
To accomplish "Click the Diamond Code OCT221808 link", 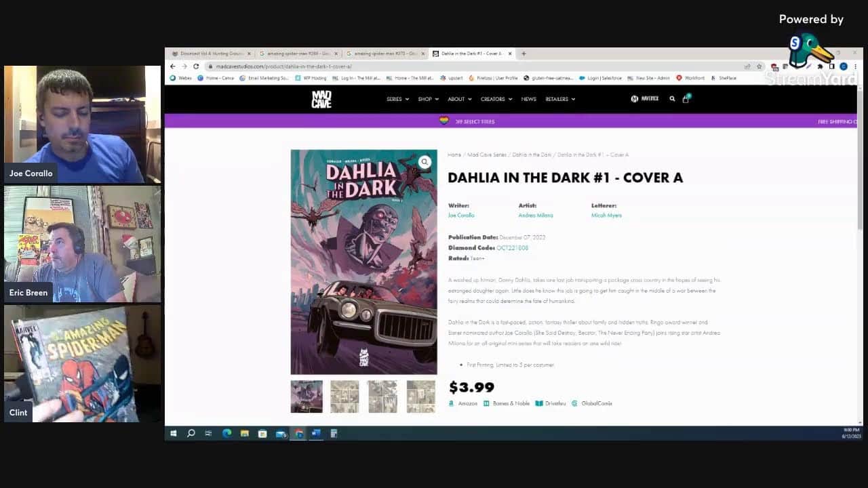I will point(512,248).
